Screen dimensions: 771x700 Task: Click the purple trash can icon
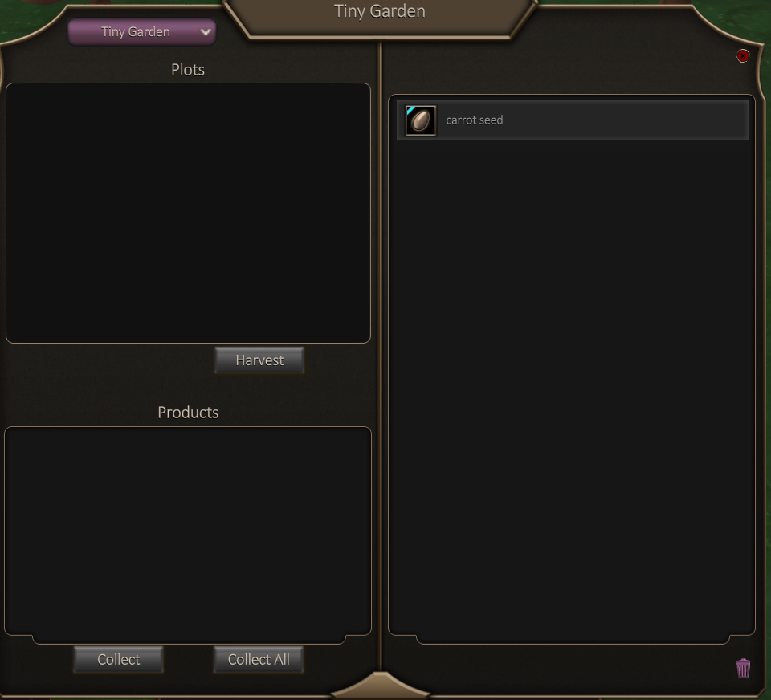pos(743,668)
